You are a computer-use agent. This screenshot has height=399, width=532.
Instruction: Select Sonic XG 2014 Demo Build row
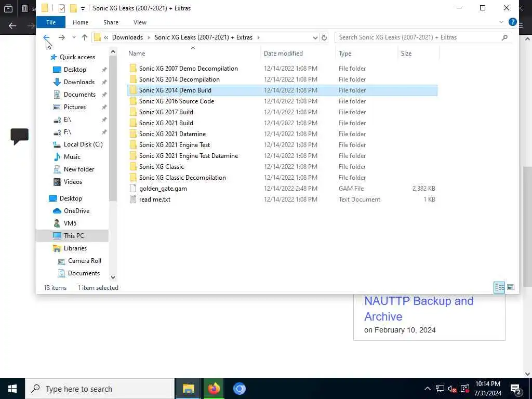(x=282, y=90)
